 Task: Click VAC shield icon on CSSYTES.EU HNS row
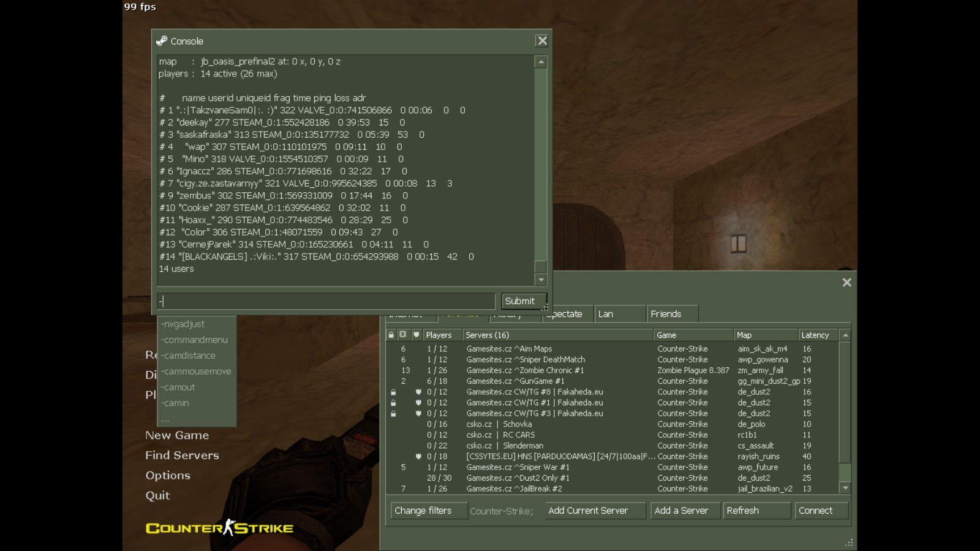(418, 456)
